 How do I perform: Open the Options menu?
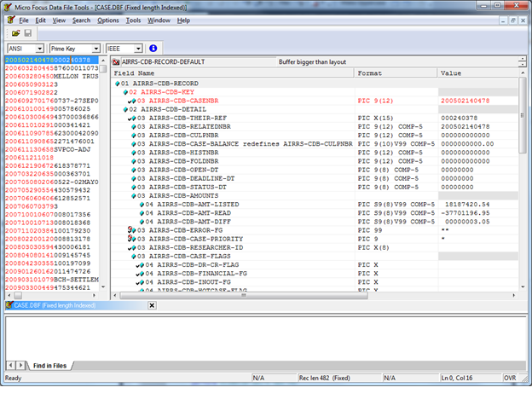pos(108,20)
